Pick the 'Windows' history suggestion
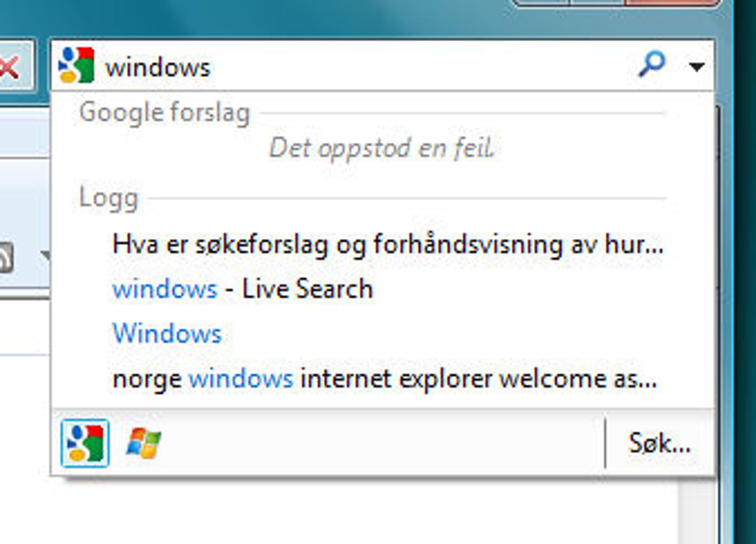 point(167,333)
